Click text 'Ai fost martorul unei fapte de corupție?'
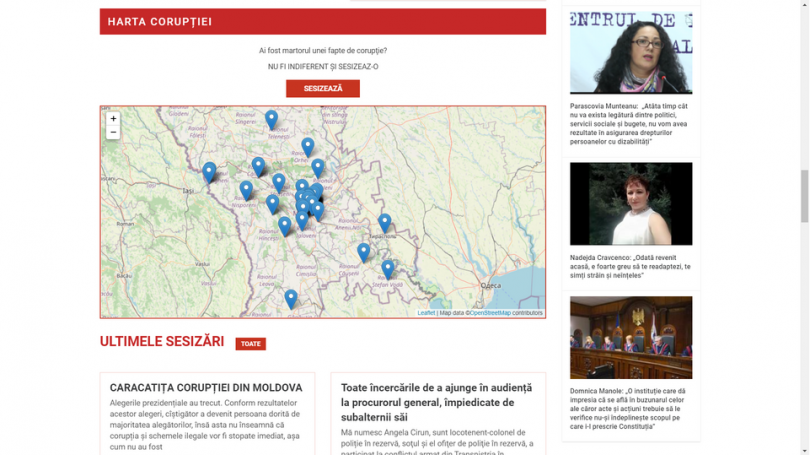 coord(323,51)
